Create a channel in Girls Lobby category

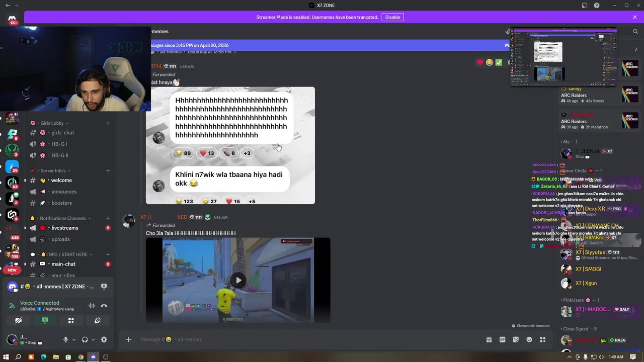click(108, 123)
